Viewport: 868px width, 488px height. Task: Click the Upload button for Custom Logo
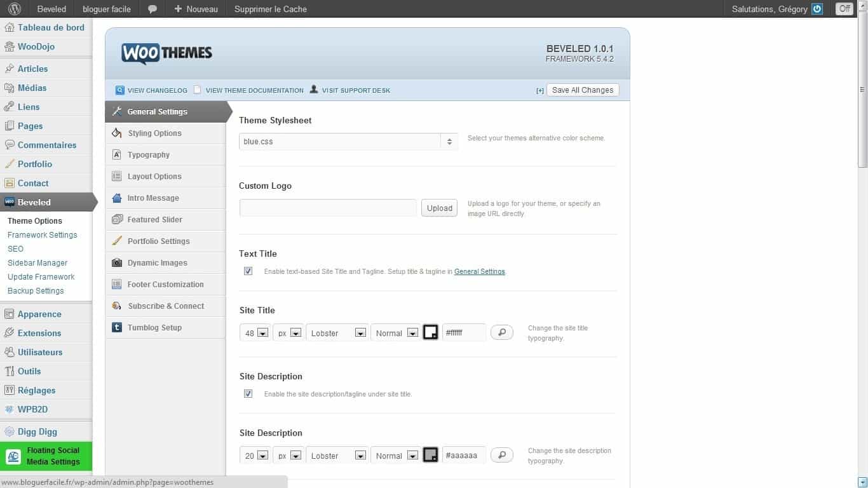(x=439, y=208)
